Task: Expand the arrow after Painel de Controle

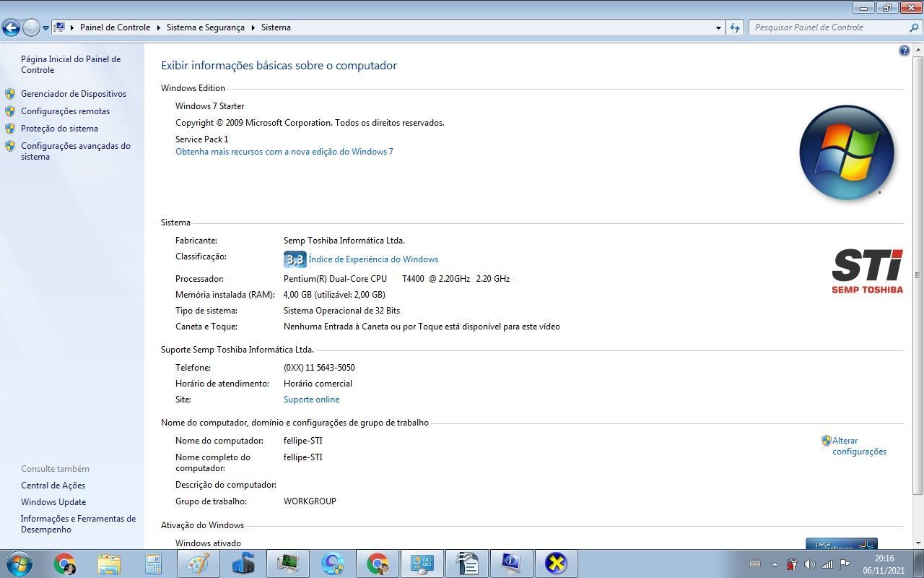Action: point(158,27)
